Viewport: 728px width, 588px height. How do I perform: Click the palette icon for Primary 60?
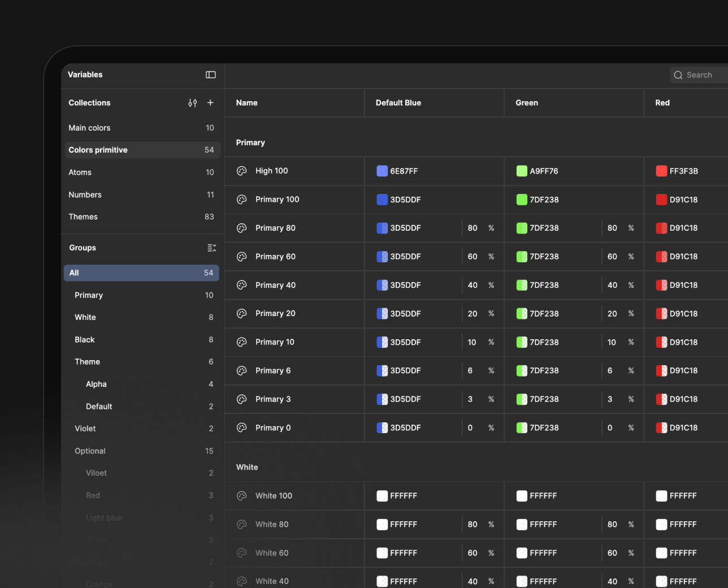(x=242, y=257)
